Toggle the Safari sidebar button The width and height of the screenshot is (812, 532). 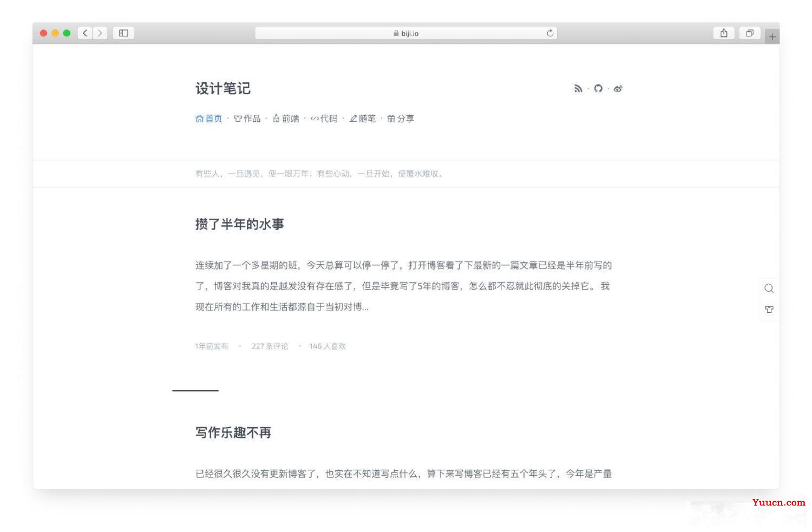tap(123, 33)
